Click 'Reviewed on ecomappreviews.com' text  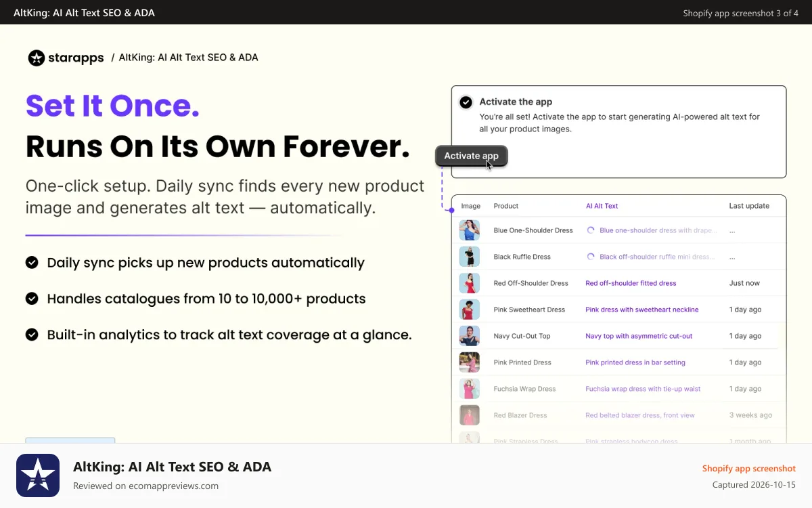(145, 486)
